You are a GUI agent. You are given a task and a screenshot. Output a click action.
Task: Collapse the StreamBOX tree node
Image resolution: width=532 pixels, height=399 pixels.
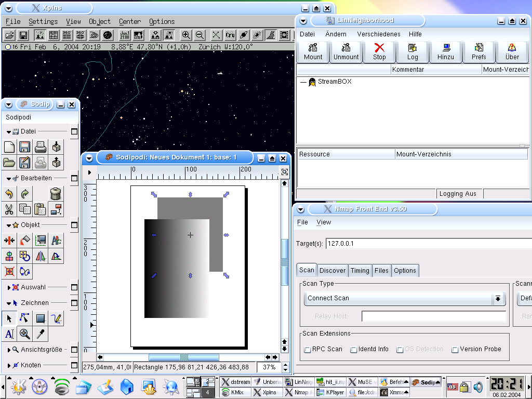(x=303, y=82)
